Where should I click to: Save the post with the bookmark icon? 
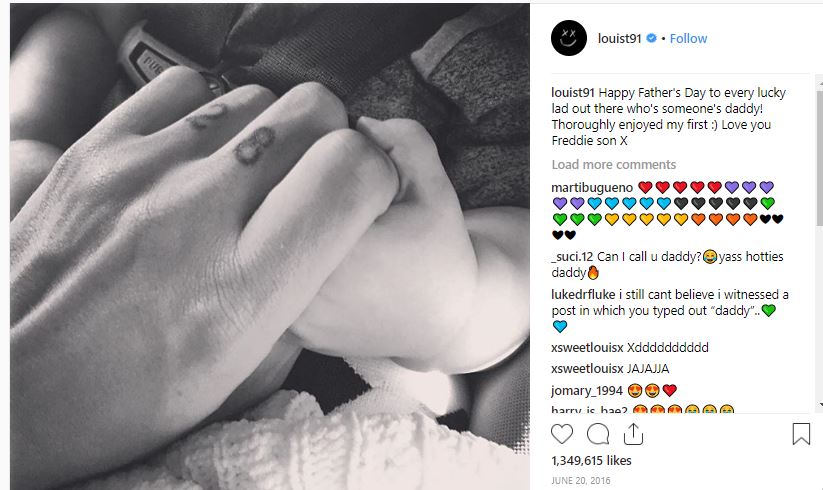[801, 434]
